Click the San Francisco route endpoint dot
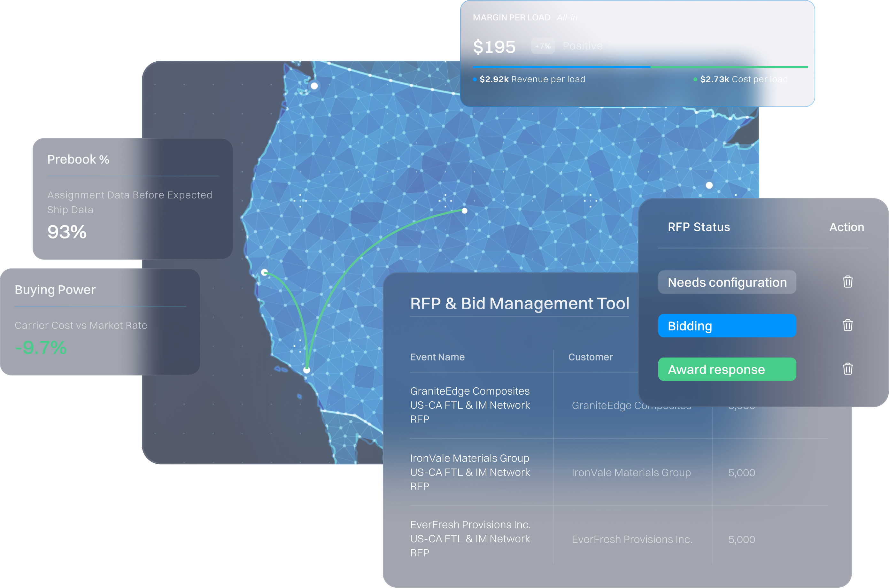Screen dimensions: 889x588 264,272
